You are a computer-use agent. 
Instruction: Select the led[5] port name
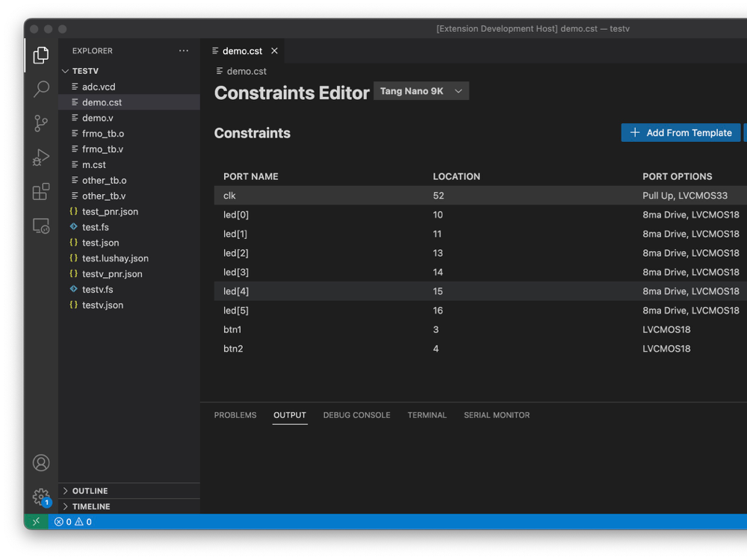236,311
